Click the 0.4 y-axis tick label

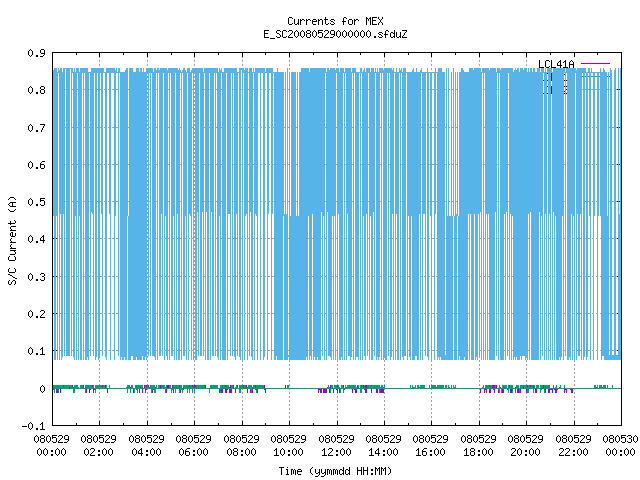pos(36,239)
